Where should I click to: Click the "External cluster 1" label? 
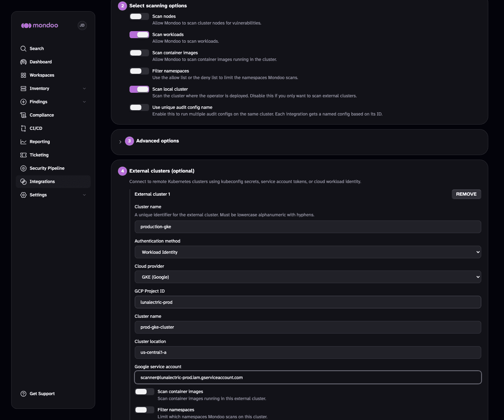(x=152, y=194)
